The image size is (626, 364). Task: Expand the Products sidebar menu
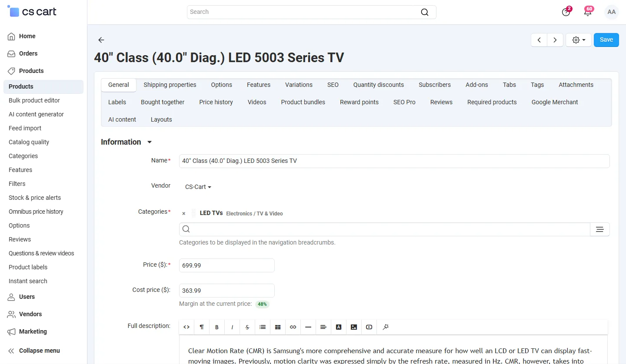point(31,71)
